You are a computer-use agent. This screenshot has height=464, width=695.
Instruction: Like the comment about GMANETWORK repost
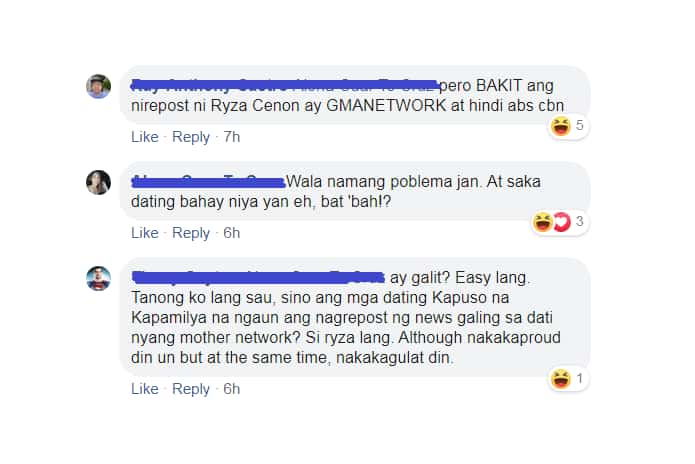point(144,137)
